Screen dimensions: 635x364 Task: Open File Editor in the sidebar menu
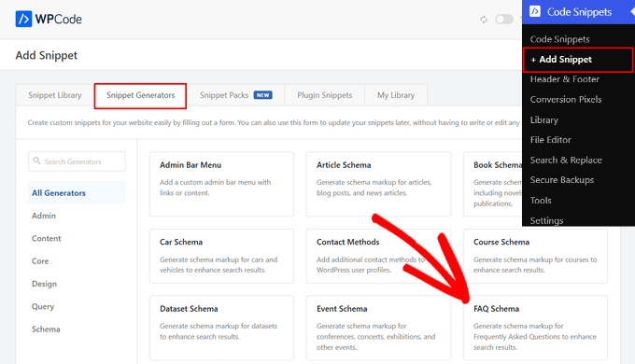[x=550, y=140]
